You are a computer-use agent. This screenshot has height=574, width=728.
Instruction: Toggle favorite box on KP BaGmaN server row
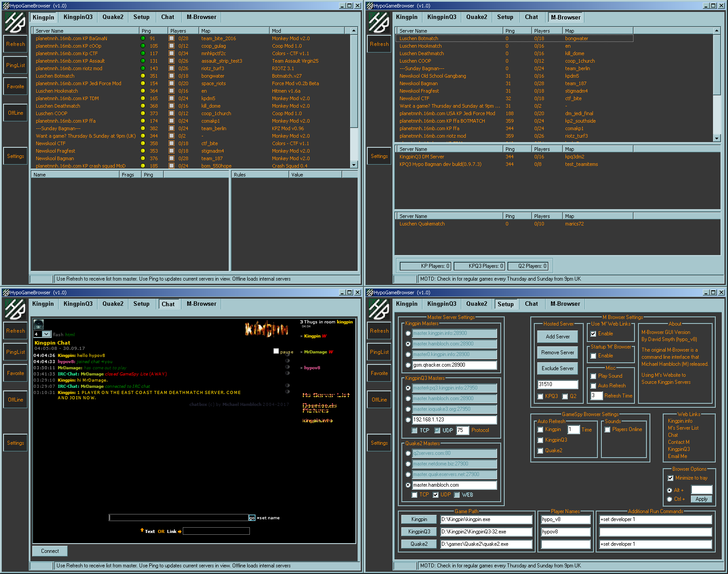pyautogui.click(x=171, y=38)
